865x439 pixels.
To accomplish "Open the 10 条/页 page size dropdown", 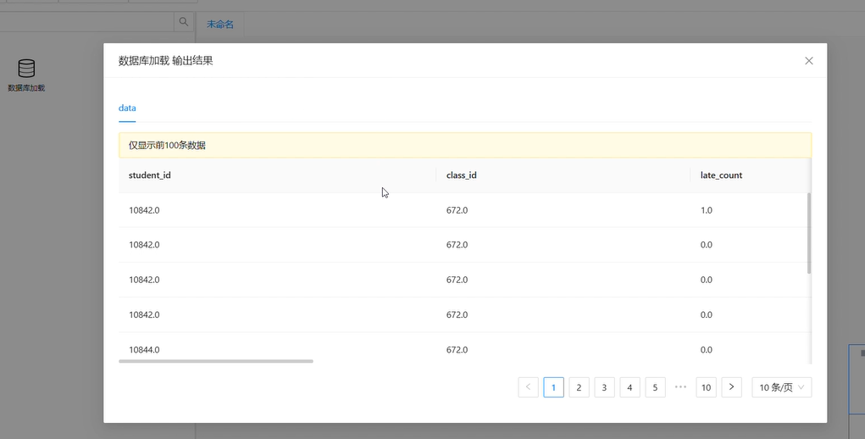I will click(x=782, y=387).
